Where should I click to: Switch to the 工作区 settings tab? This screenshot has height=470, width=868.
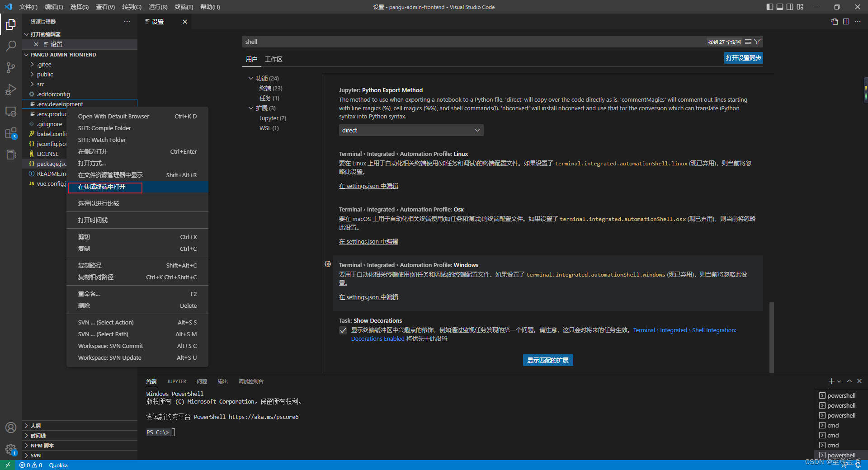[274, 59]
